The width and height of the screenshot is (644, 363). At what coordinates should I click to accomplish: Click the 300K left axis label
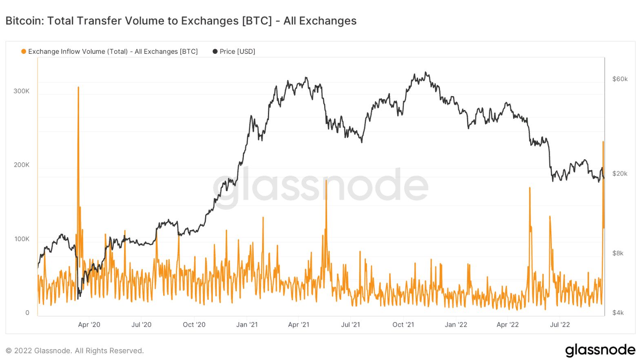click(22, 91)
